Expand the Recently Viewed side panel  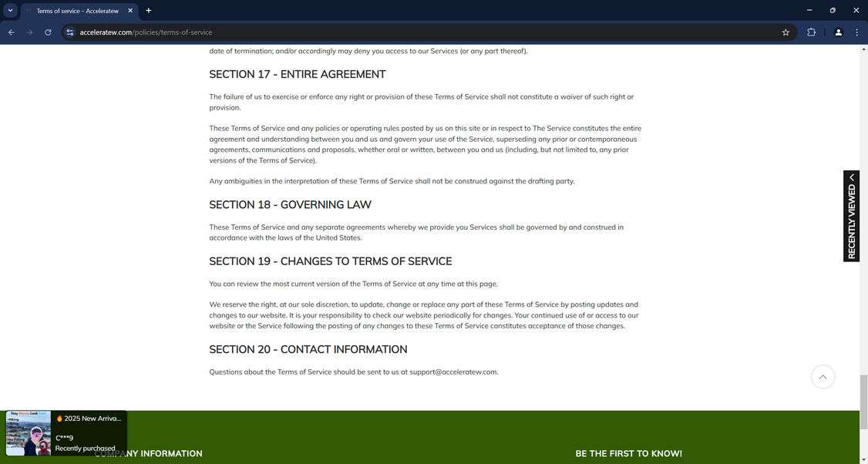(x=851, y=216)
